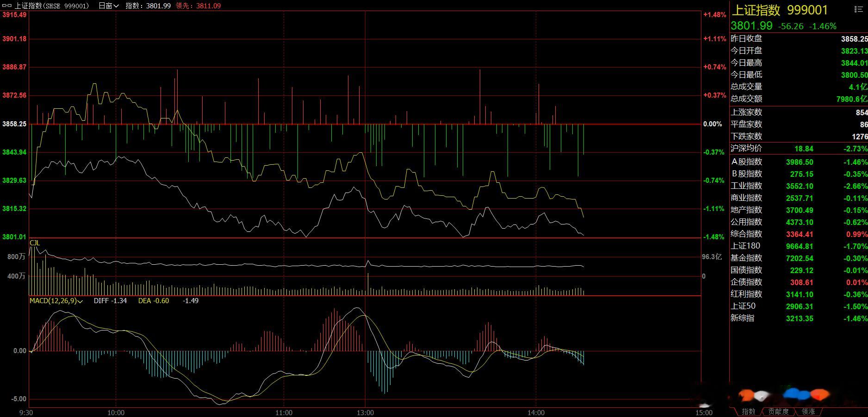The height and width of the screenshot is (417, 868).
Task: Click the 沪深均价 row
Action: (x=799, y=149)
